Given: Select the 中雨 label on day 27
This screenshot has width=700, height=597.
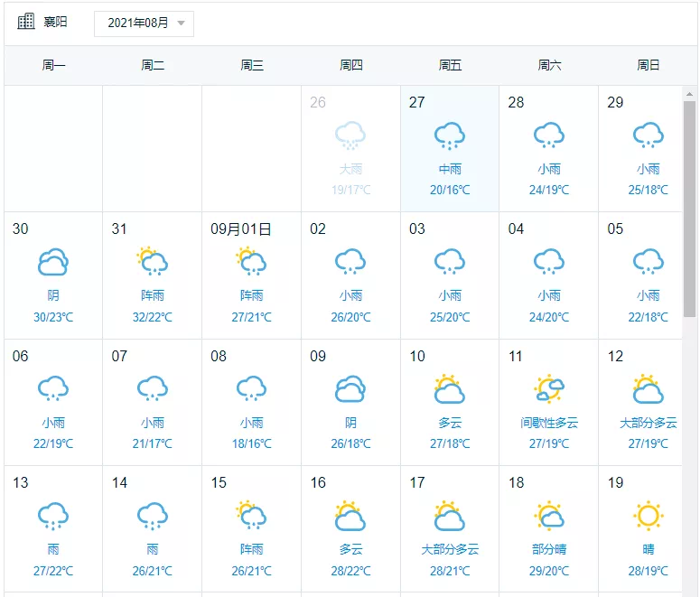Looking at the screenshot, I should pos(450,169).
